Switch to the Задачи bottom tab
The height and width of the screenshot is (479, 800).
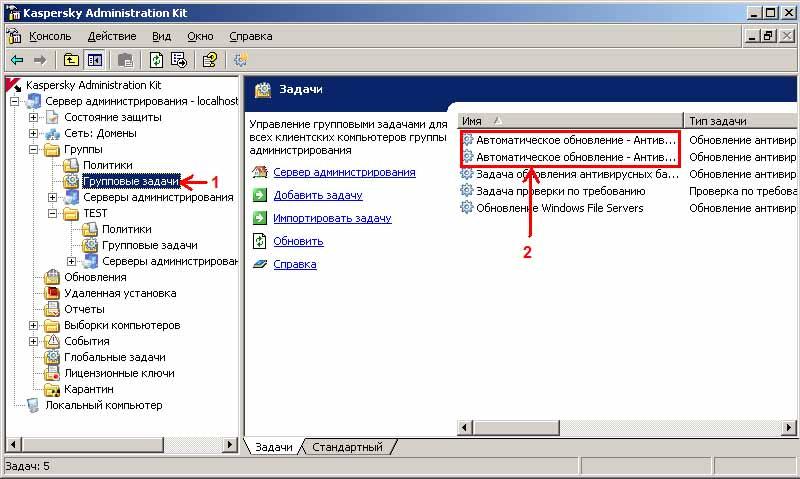point(273,447)
